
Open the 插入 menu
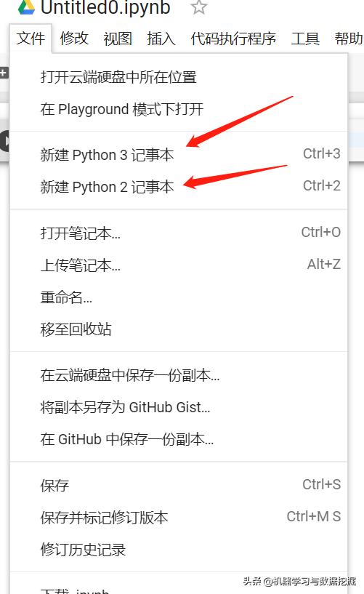[161, 39]
